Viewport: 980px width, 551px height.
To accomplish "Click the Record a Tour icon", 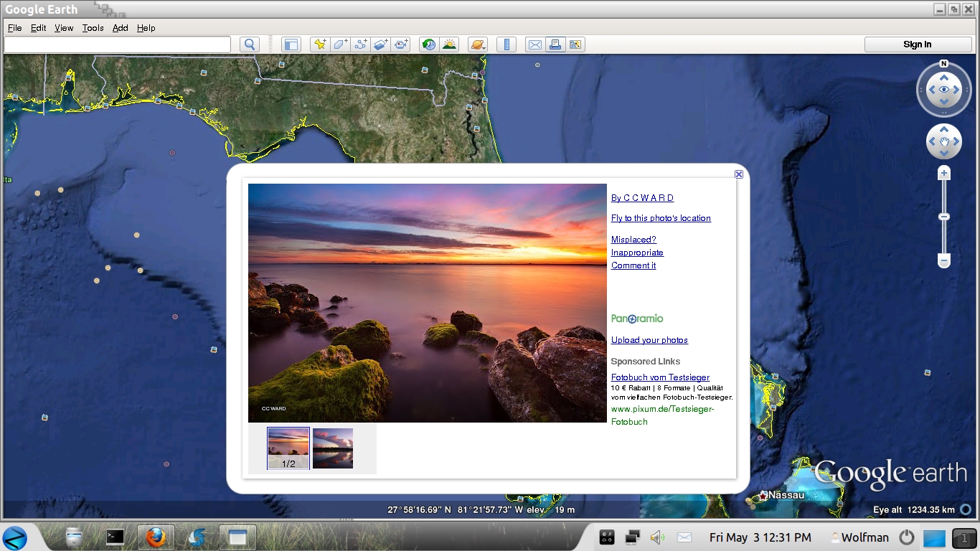I will click(400, 44).
